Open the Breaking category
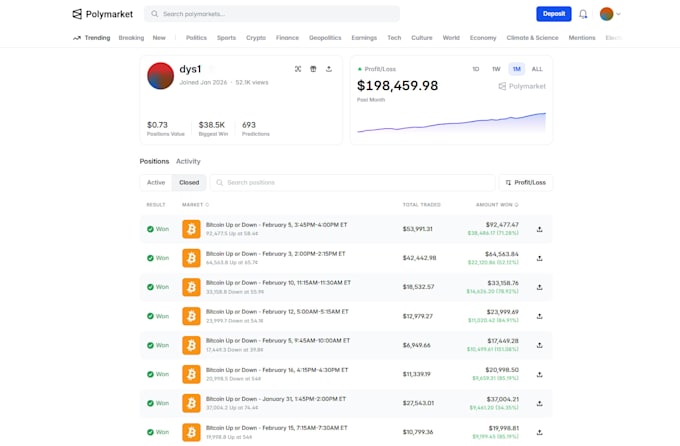The height and width of the screenshot is (446, 680). click(x=131, y=38)
